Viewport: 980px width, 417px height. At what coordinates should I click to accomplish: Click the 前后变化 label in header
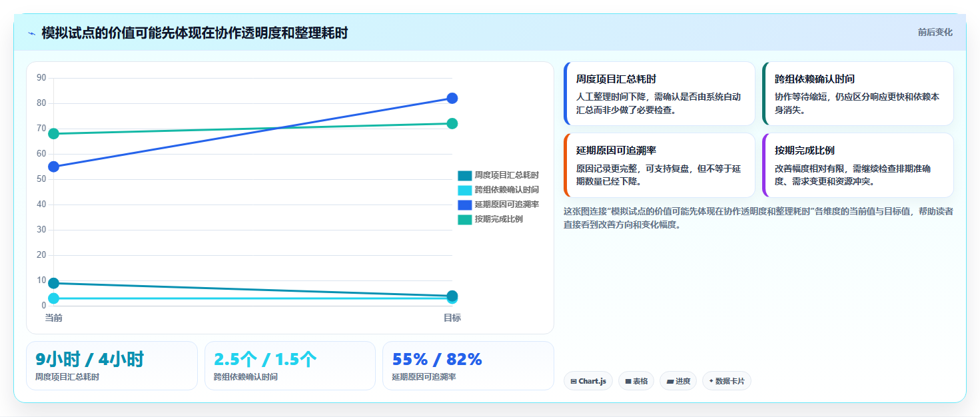(935, 32)
